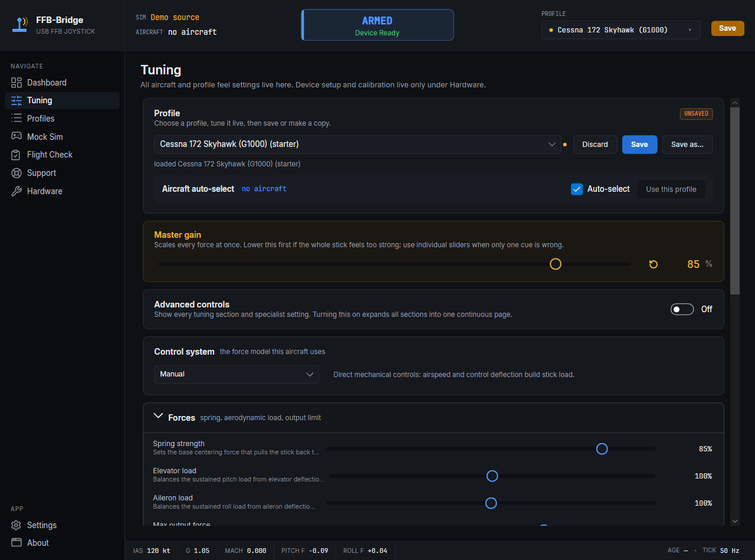Collapse the Forces section chevron

158,416
